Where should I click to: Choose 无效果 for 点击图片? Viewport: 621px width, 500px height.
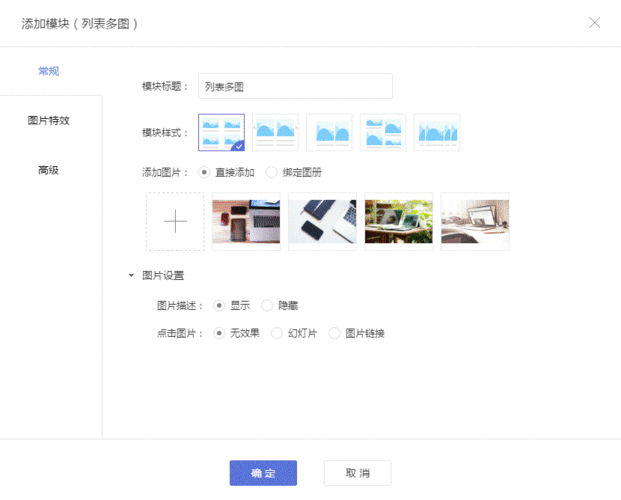[x=220, y=333]
